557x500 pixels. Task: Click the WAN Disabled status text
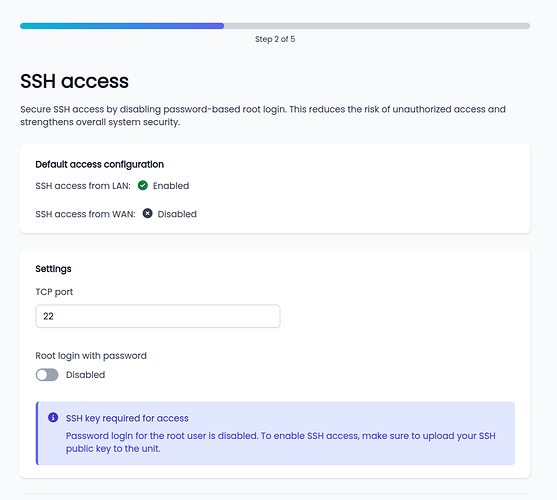click(x=177, y=214)
